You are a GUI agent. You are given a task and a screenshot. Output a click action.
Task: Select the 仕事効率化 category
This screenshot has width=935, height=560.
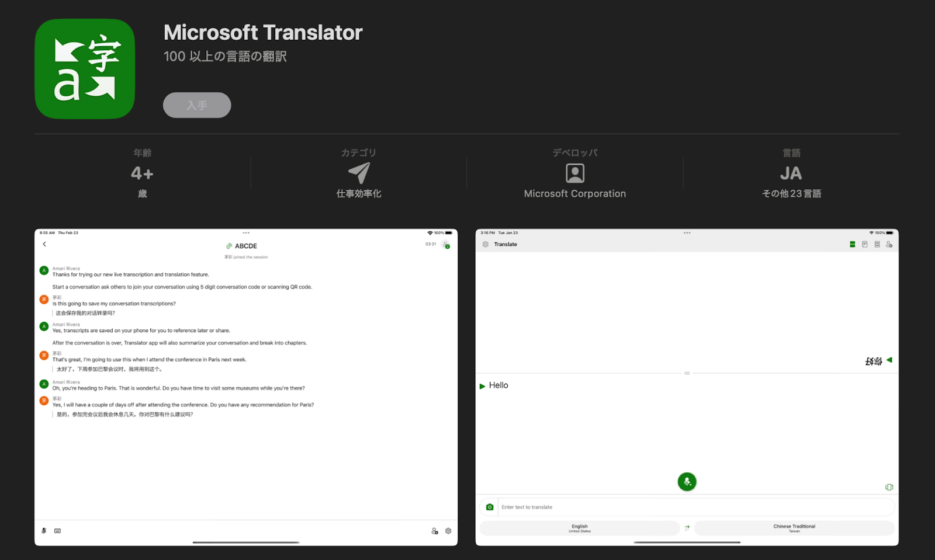tap(359, 193)
